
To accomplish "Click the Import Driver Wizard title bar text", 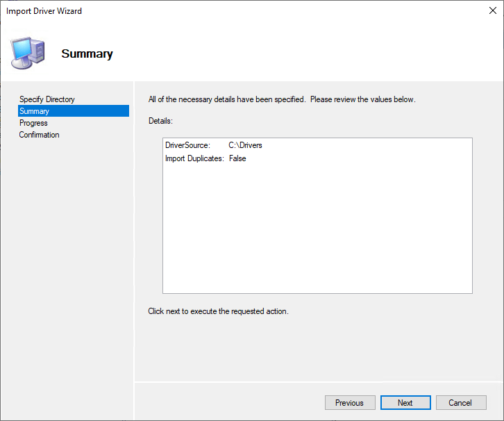I will point(44,12).
